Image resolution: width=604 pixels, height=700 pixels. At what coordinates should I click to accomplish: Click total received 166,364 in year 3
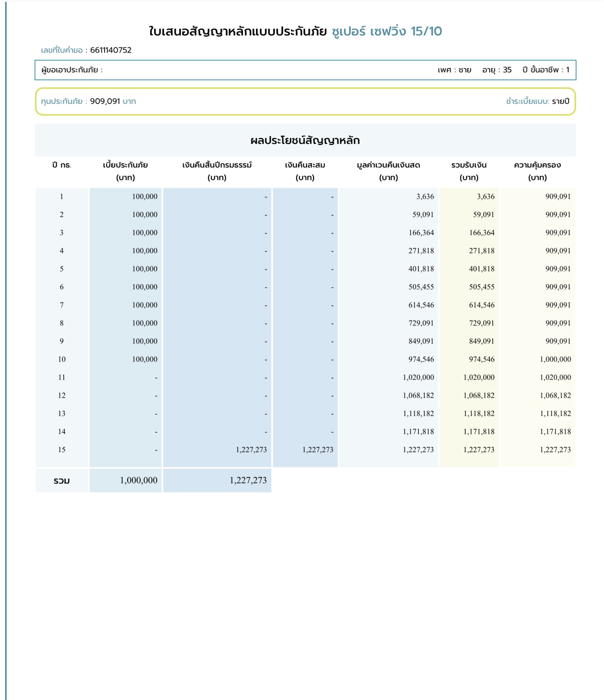pyautogui.click(x=482, y=233)
